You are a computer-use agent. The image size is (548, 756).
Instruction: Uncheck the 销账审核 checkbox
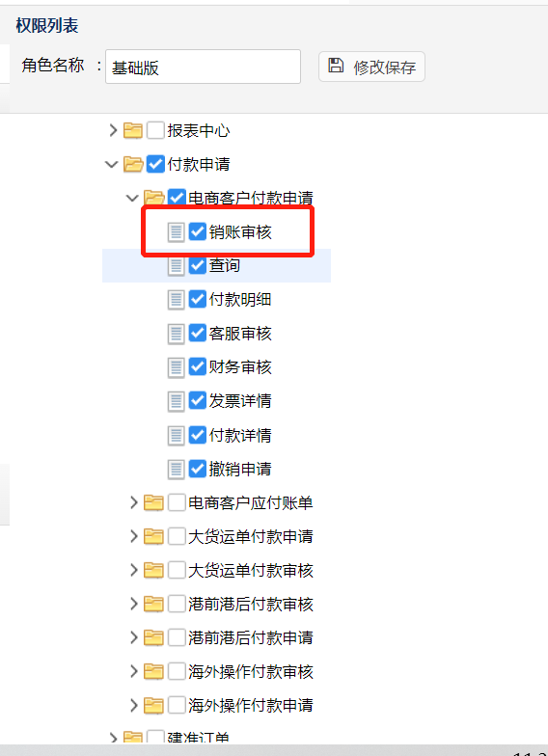click(197, 231)
